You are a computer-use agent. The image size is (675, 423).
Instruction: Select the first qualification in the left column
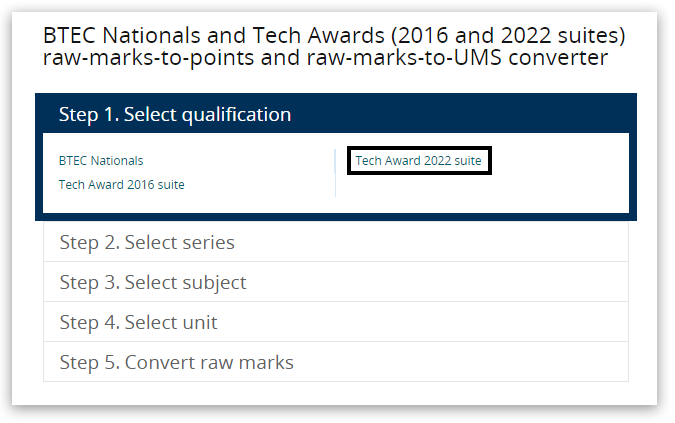coord(101,160)
